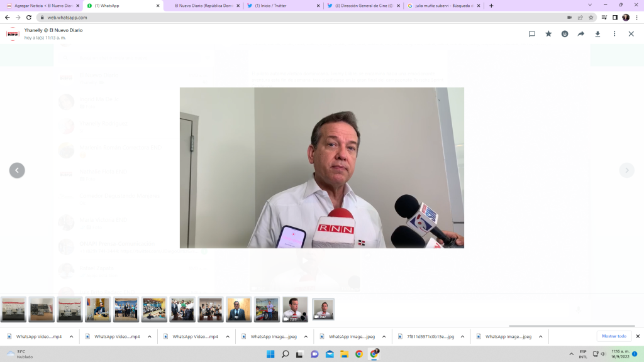Viewport: 644px width, 362px height.
Task: Go to the next media item
Action: tap(626, 170)
